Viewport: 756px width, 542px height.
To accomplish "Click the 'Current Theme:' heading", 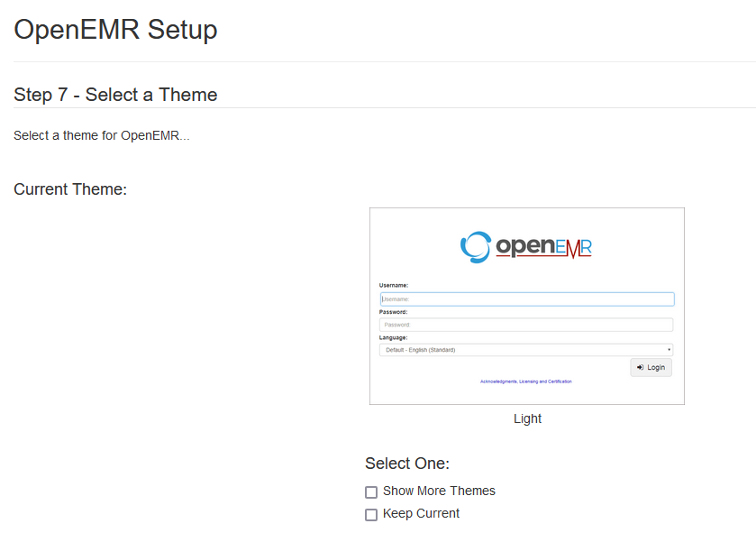I will point(70,189).
